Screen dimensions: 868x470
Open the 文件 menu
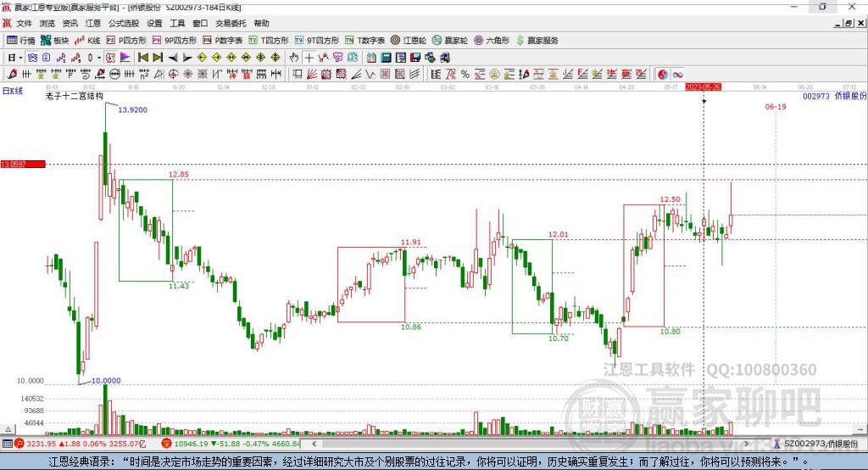25,23
